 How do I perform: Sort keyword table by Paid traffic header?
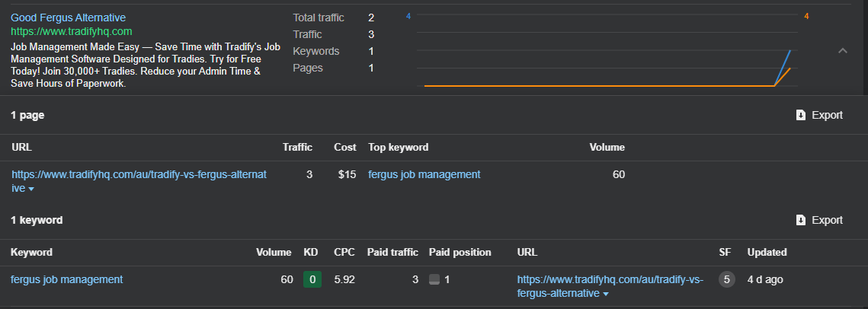pyautogui.click(x=392, y=253)
